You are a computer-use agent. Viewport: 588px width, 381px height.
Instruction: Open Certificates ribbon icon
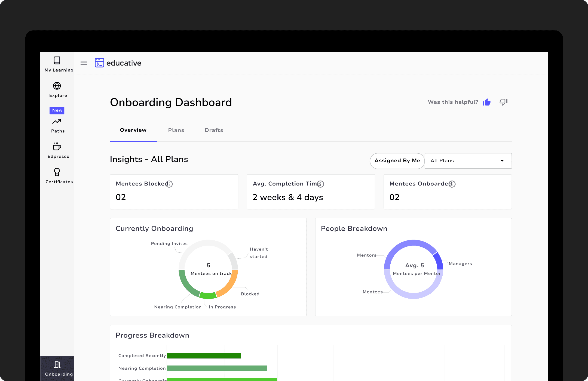pyautogui.click(x=57, y=172)
